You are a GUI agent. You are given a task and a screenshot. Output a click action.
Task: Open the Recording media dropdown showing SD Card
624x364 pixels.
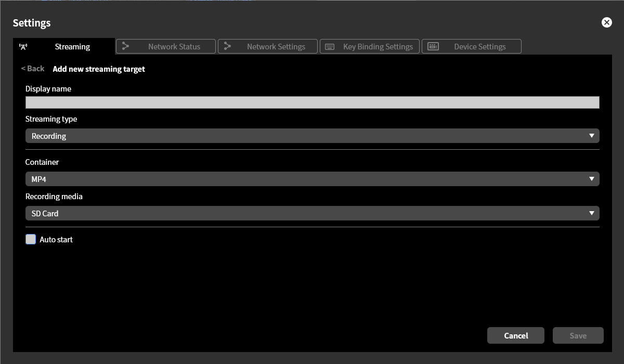click(x=312, y=213)
